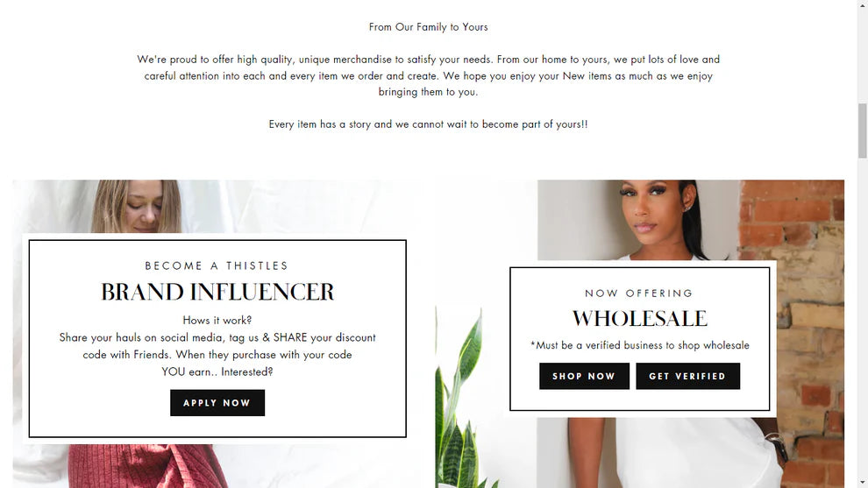Viewport: 868px width, 488px height.
Task: Click the face of the woman in white top
Action: click(655, 210)
